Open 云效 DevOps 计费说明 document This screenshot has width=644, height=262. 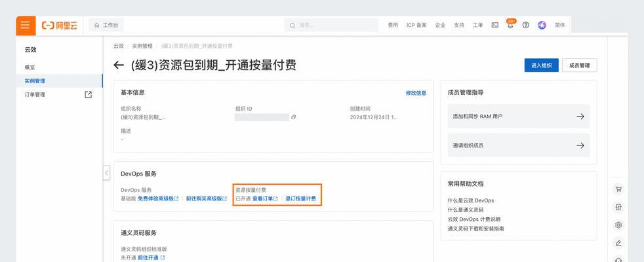(474, 219)
